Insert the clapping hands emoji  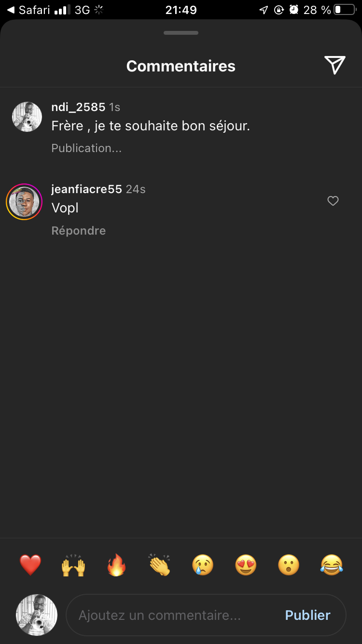point(160,565)
